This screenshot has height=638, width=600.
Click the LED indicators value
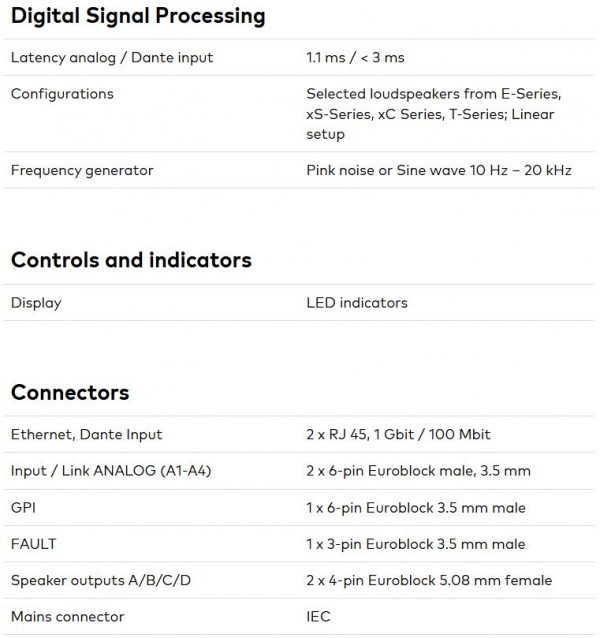click(x=357, y=303)
